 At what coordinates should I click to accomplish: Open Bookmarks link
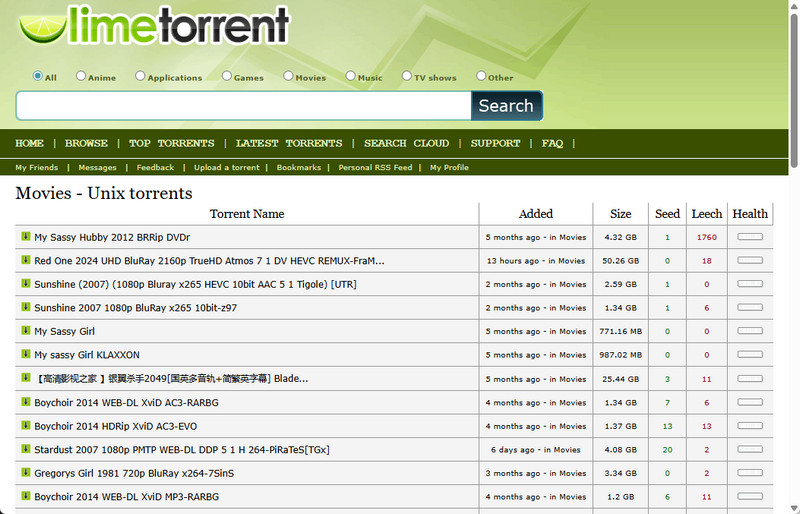pos(299,167)
